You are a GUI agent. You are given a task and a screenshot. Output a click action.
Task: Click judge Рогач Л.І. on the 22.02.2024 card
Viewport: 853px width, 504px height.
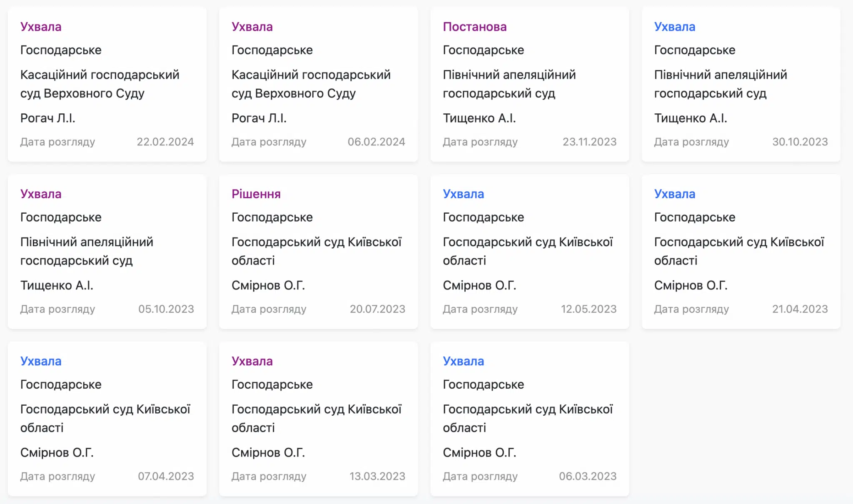(x=48, y=118)
